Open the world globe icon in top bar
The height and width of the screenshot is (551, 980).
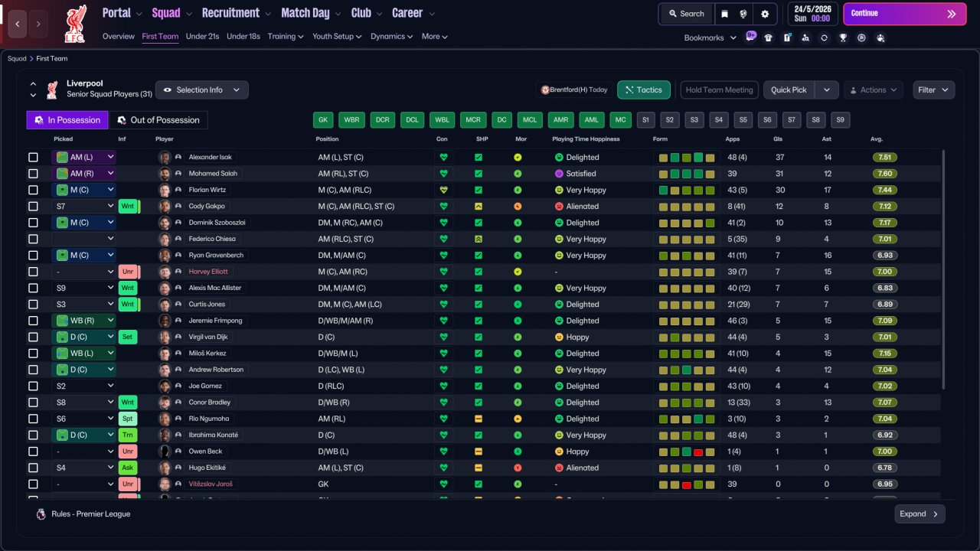[x=743, y=14]
